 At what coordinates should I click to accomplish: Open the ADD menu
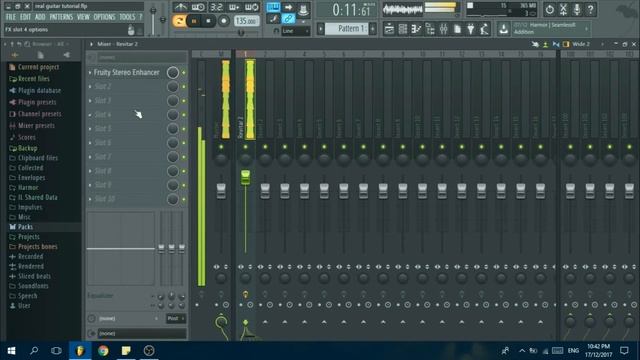coord(40,17)
